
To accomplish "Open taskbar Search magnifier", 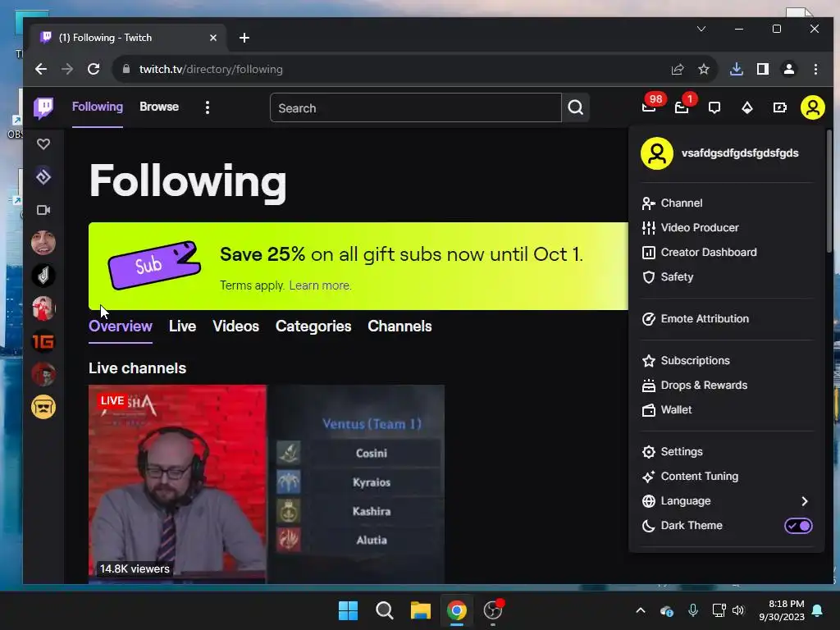I will [384, 610].
